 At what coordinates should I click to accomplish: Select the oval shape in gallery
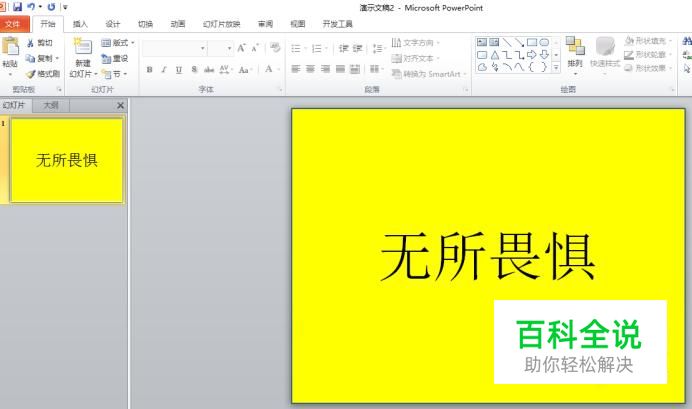(544, 42)
